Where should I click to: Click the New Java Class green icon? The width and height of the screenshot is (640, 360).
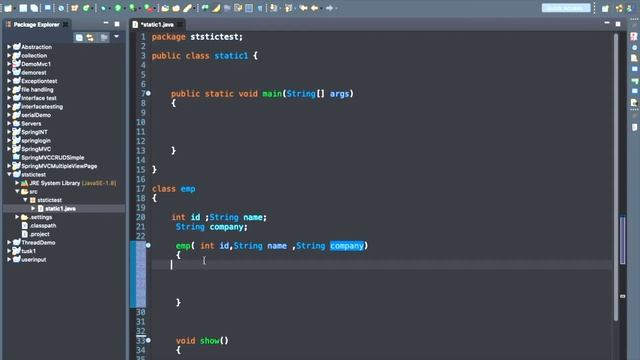(x=86, y=8)
